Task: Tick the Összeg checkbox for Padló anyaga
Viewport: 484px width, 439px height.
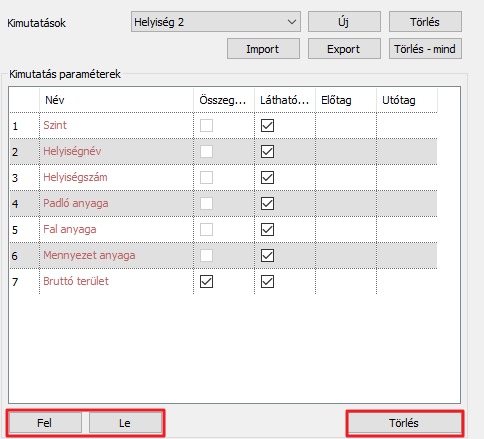Action: click(x=206, y=204)
